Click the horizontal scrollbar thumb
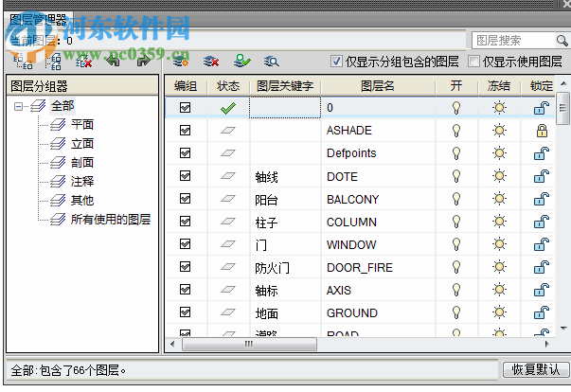The height and width of the screenshot is (392, 571). [249, 344]
